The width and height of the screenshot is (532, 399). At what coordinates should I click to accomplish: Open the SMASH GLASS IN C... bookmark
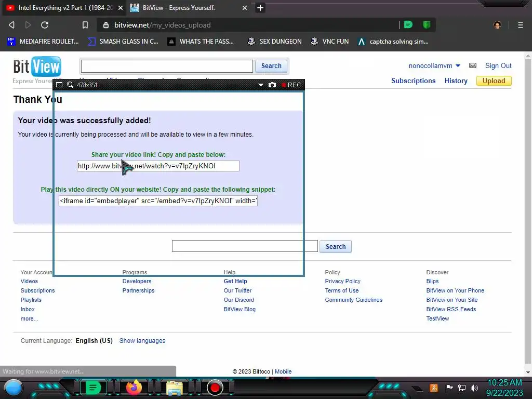(x=123, y=42)
